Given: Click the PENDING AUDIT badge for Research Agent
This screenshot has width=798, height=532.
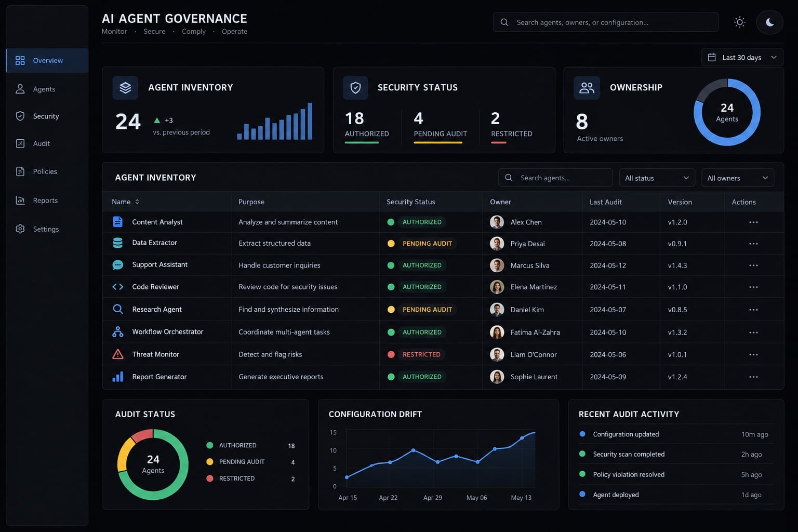Looking at the screenshot, I should 427,310.
